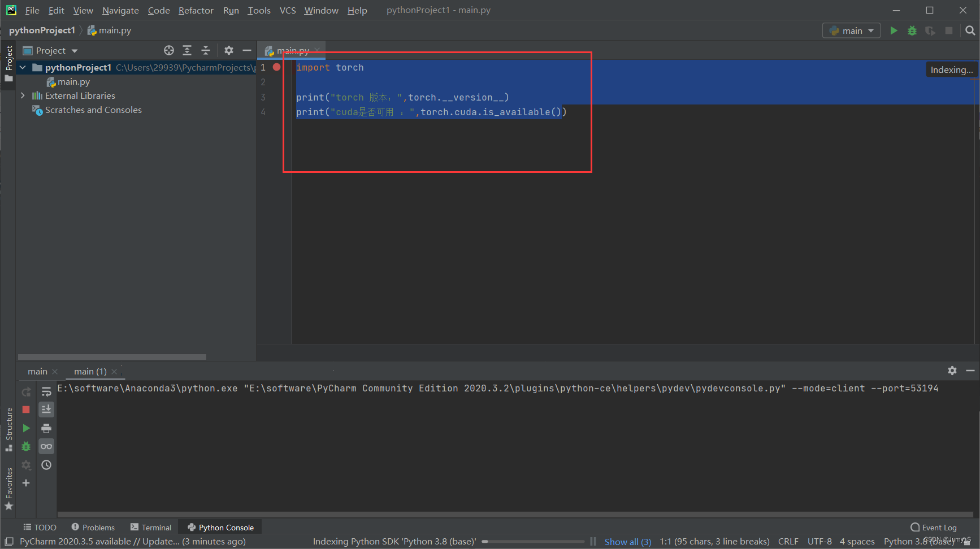Screen dimensions: 980x549
Task: Open the Problems tool window
Action: [93, 528]
